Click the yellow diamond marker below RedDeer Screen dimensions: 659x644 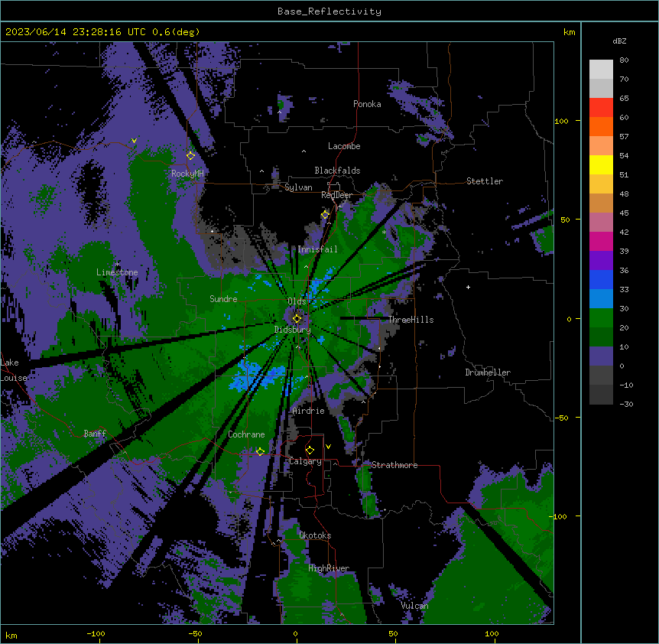tap(325, 215)
